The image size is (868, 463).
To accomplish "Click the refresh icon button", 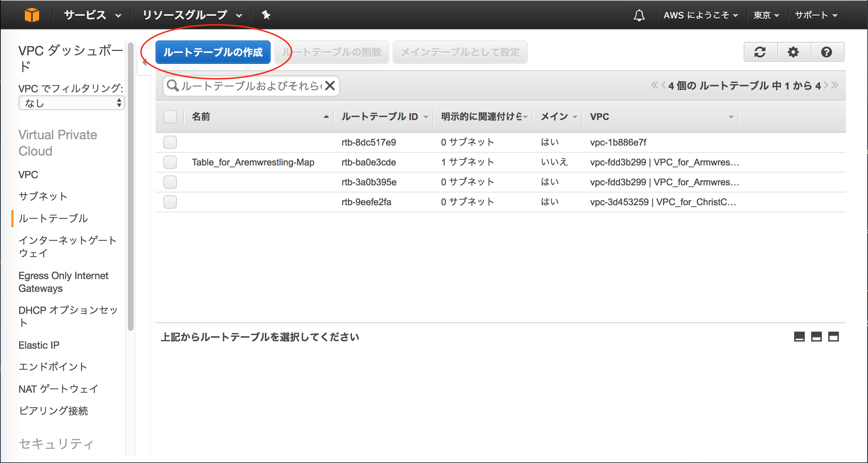I will point(759,52).
